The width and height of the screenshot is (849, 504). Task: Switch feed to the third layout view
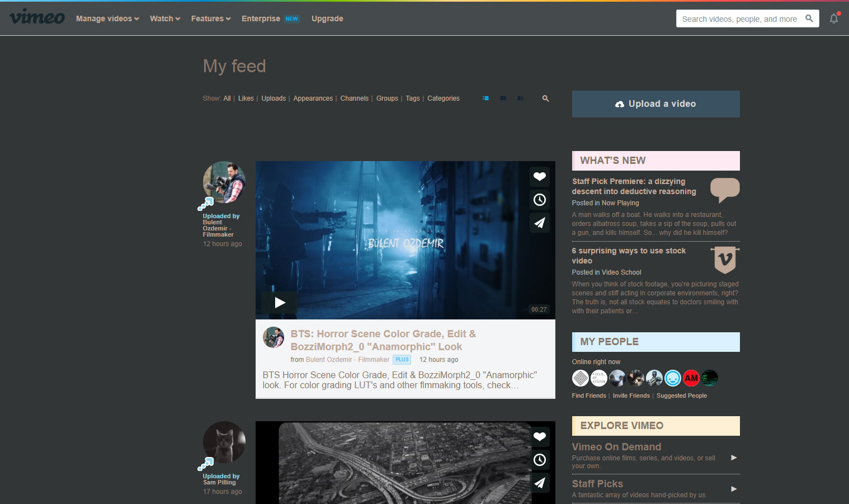pyautogui.click(x=520, y=98)
